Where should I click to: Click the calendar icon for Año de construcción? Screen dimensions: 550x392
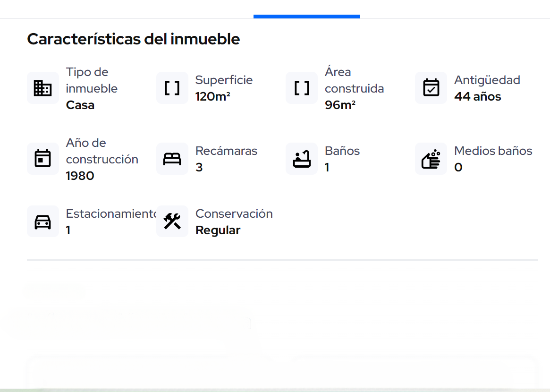coord(43,159)
